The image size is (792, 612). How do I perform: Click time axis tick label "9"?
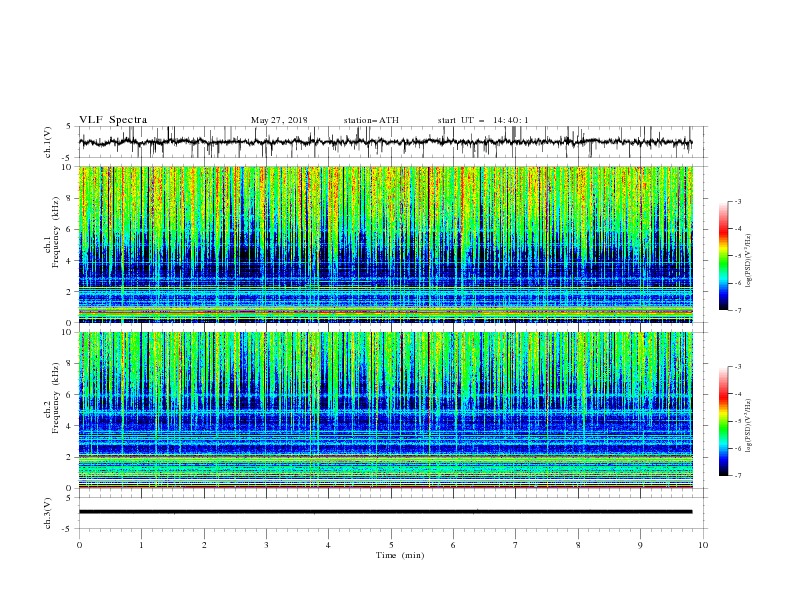pos(640,545)
